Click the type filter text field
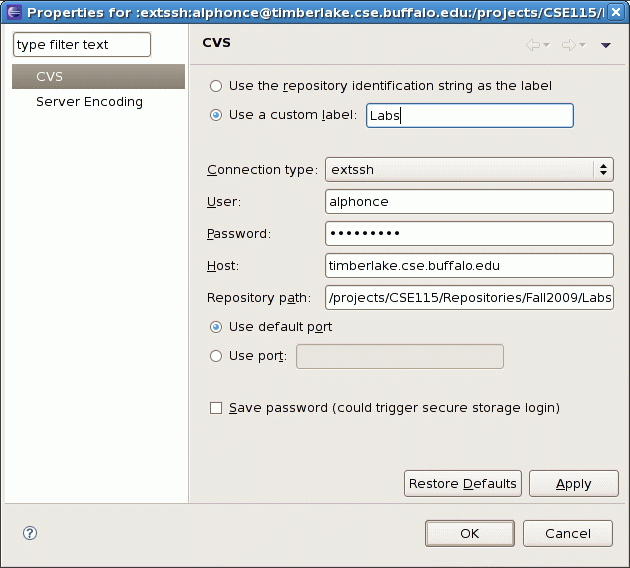The image size is (630, 568). pos(81,45)
